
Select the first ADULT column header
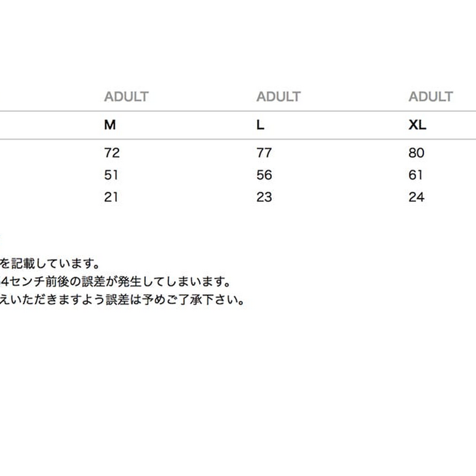(x=126, y=97)
